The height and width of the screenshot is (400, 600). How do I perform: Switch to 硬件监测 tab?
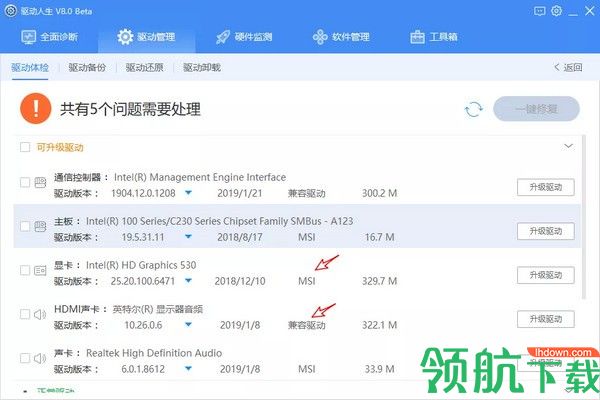tap(244, 37)
